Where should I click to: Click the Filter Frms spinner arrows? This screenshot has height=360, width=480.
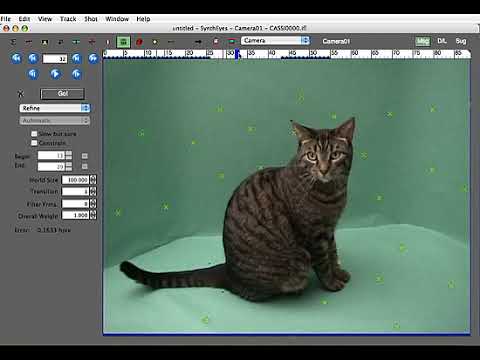tap(93, 204)
